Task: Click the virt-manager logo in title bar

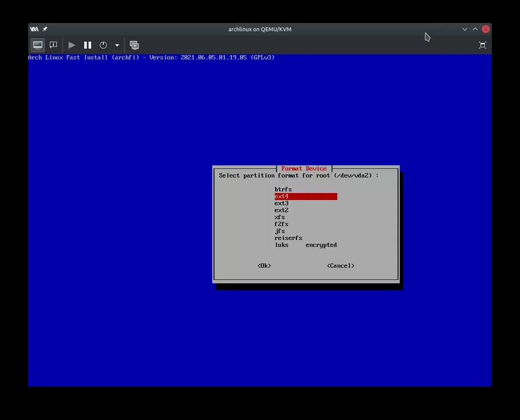Action: coord(34,29)
